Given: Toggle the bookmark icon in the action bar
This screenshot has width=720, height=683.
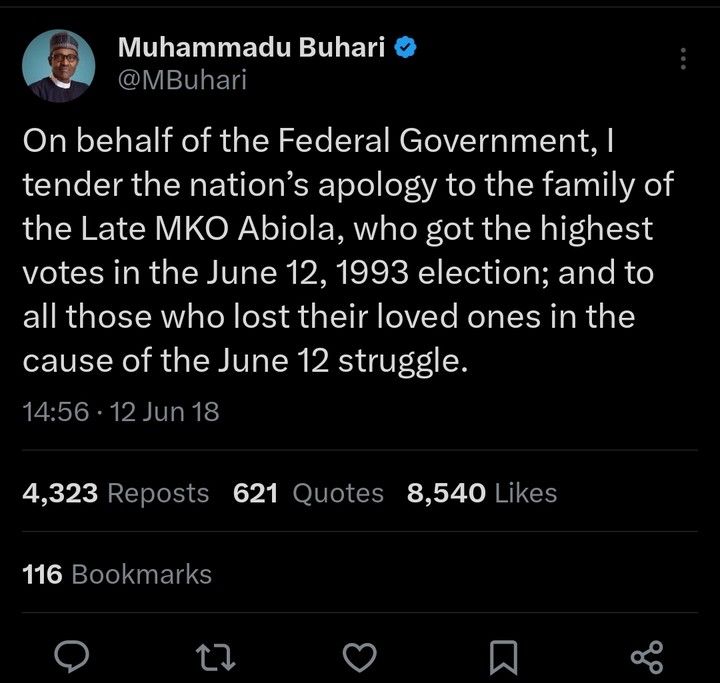Looking at the screenshot, I should click(504, 658).
